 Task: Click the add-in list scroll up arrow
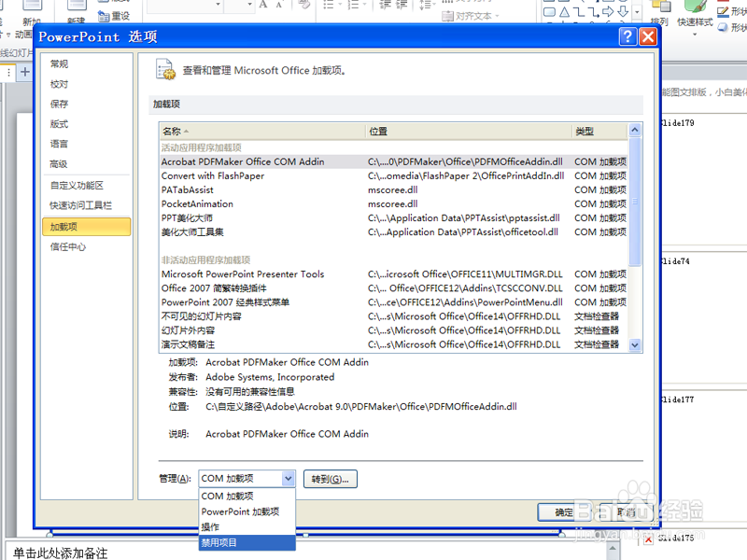(x=635, y=130)
